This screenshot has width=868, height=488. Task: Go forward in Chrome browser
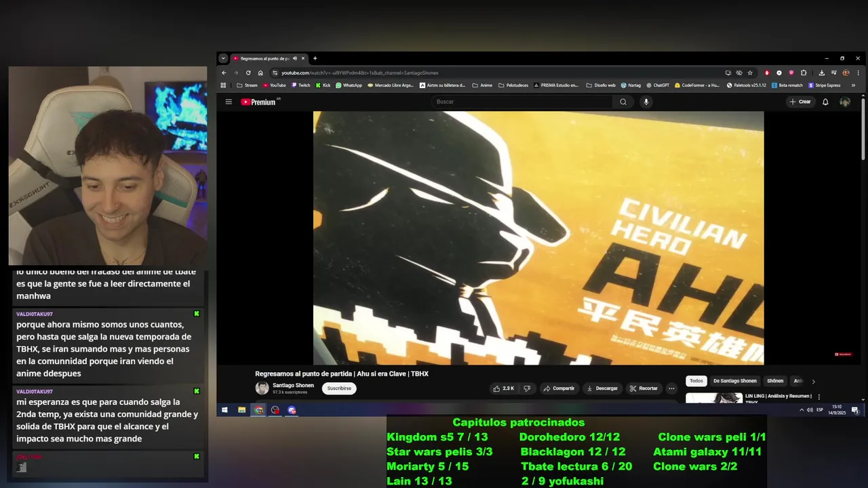tap(236, 73)
